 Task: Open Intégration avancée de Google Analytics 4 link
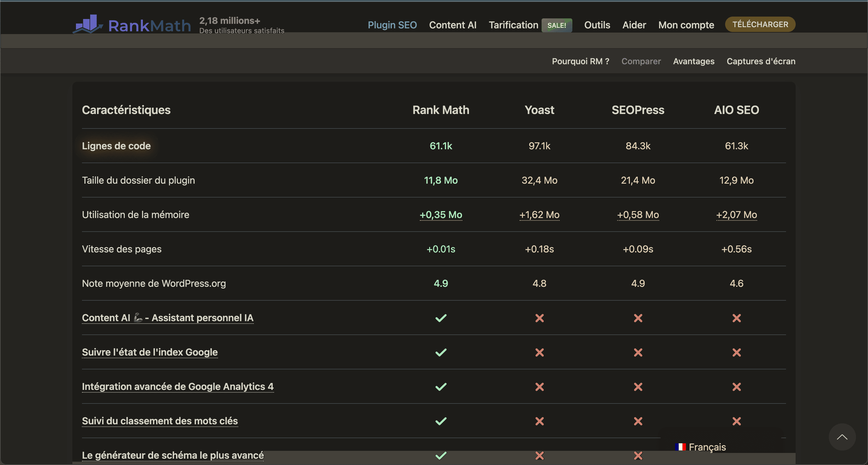(x=178, y=386)
